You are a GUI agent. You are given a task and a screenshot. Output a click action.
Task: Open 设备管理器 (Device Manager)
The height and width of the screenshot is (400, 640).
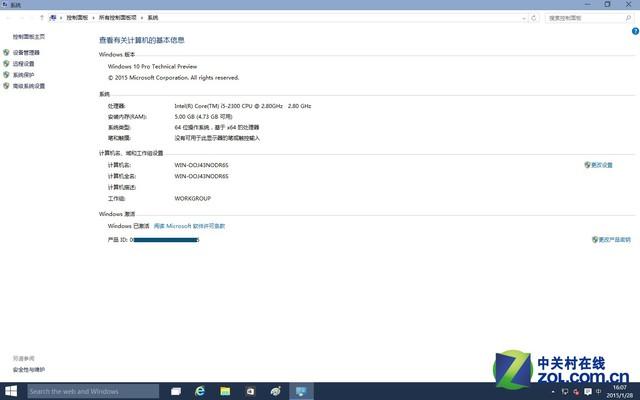(26, 53)
